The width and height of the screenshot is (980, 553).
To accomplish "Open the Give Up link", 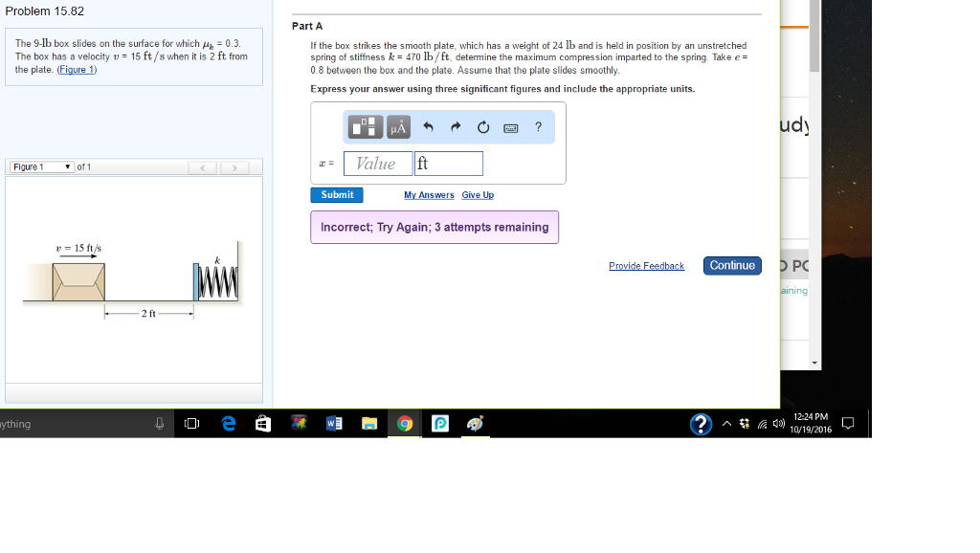I will [477, 194].
